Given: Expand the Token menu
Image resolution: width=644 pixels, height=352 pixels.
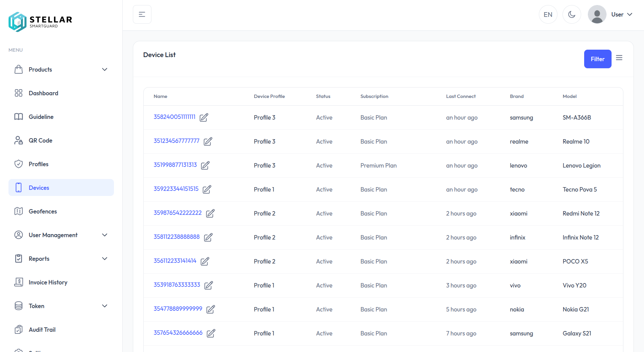Looking at the screenshot, I should (x=105, y=306).
